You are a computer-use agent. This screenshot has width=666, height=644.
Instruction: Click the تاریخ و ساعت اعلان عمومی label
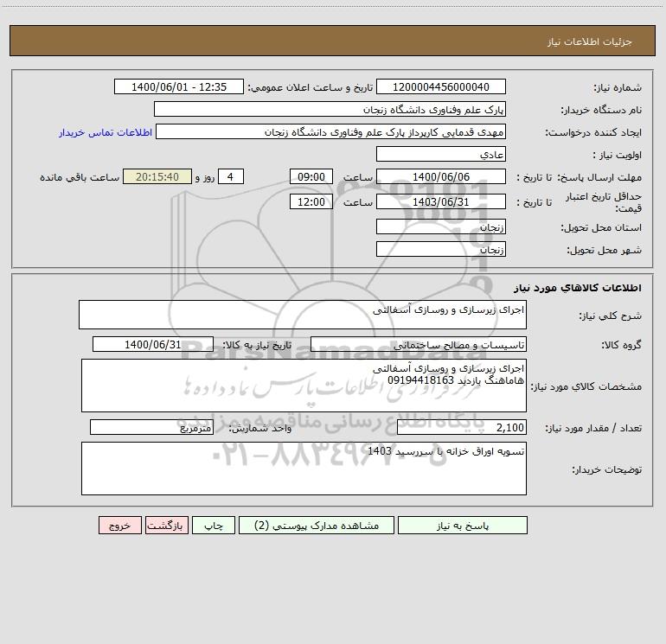click(311, 87)
